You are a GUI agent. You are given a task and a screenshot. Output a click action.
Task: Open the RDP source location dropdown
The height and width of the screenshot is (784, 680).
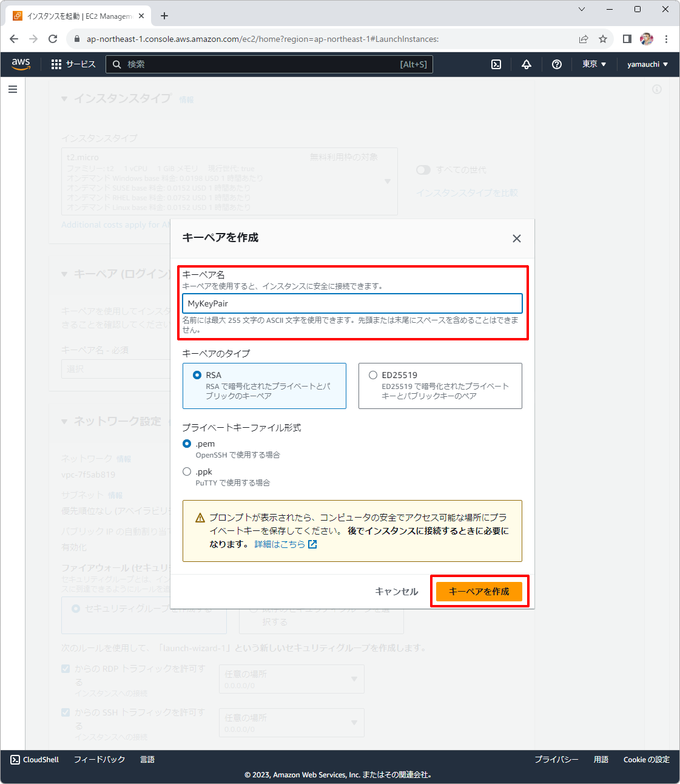pos(291,679)
